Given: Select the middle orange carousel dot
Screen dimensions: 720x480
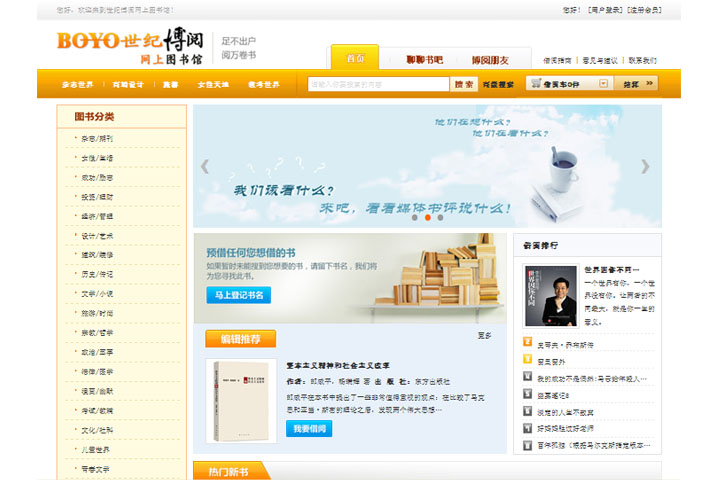Looking at the screenshot, I should point(428,217).
